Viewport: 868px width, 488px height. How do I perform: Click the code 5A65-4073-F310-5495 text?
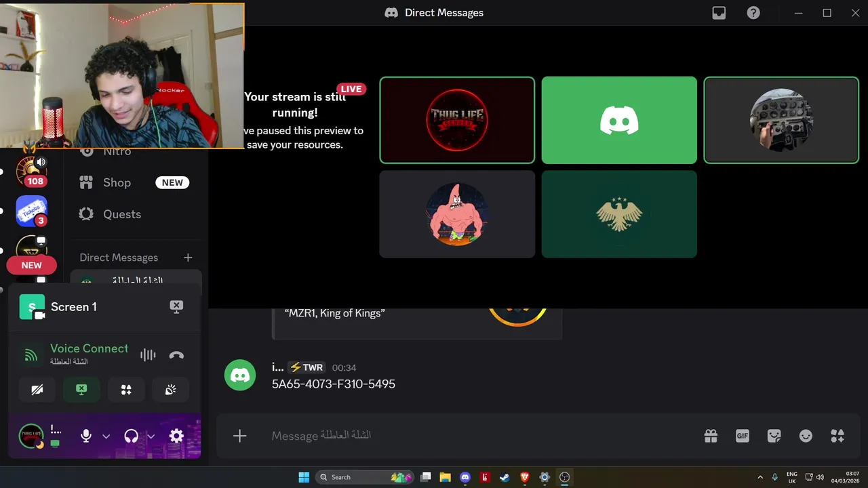(334, 384)
